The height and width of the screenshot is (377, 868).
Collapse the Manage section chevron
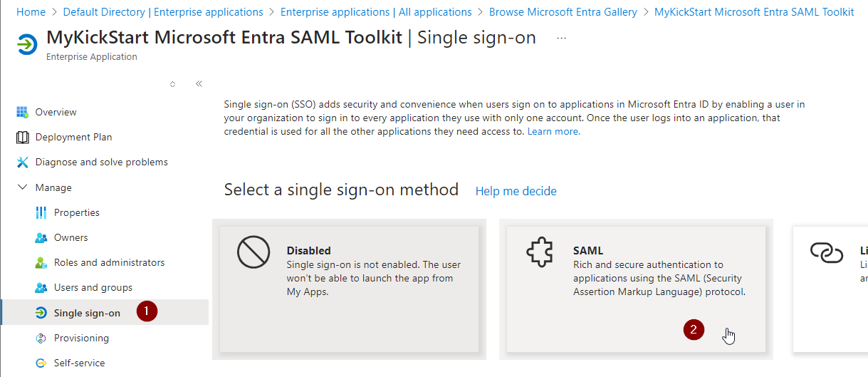click(x=21, y=187)
